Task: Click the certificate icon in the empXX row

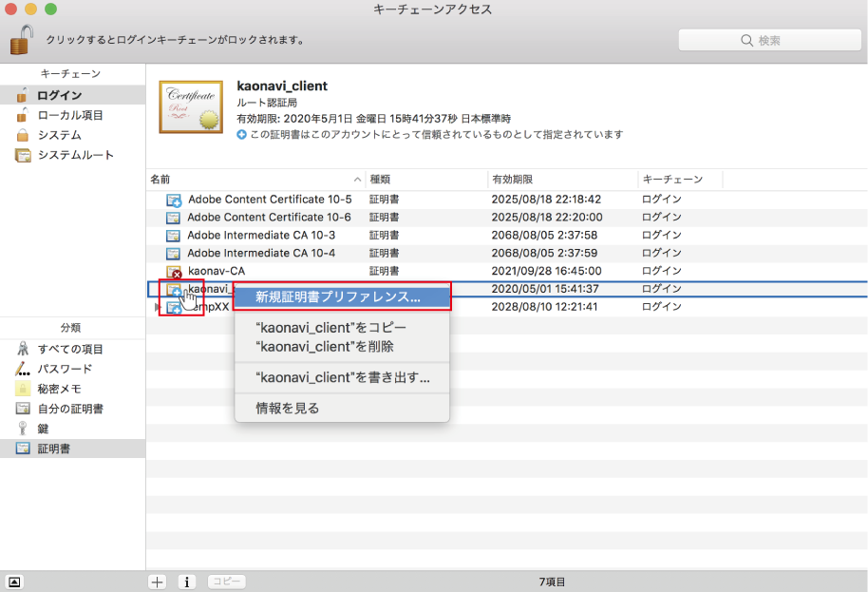Action: click(x=175, y=307)
